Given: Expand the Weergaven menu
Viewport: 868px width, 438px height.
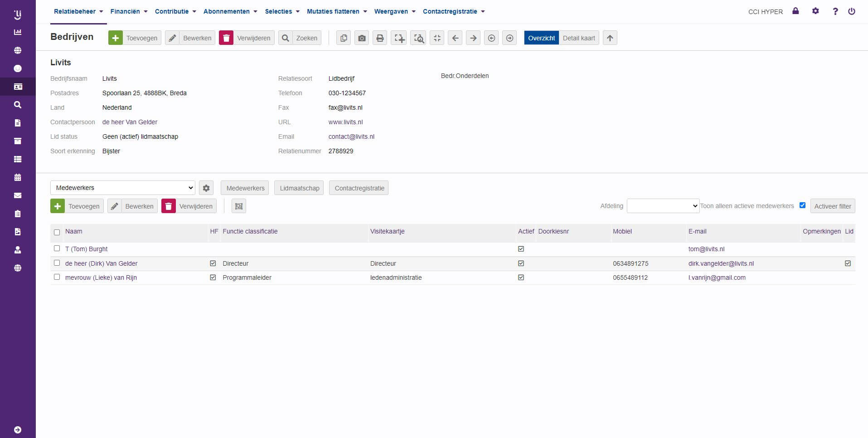Looking at the screenshot, I should (395, 11).
